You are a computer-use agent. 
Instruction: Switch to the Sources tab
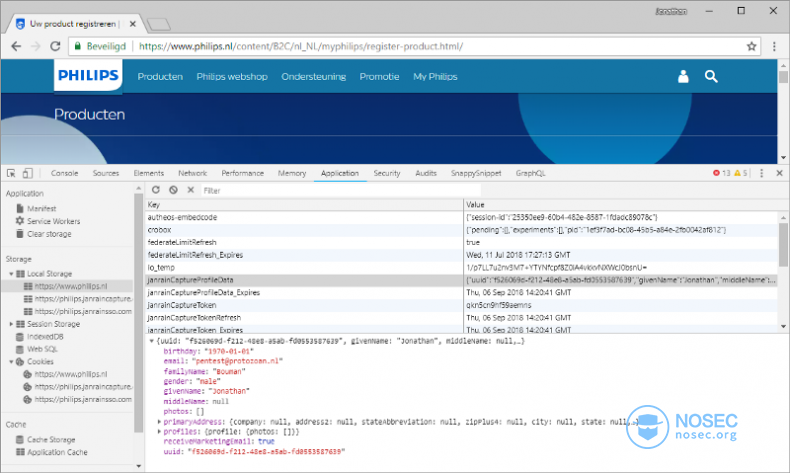[x=106, y=173]
